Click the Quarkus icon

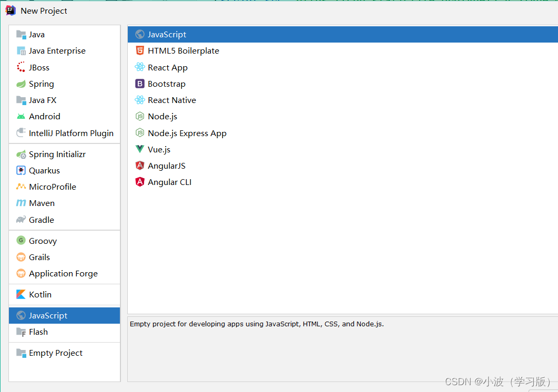click(x=21, y=170)
